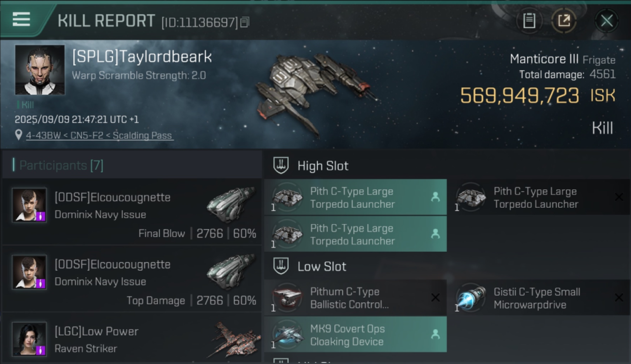Image resolution: width=631 pixels, height=364 pixels.
Task: Open the info badge on the Low Power portrait
Action: (42, 350)
